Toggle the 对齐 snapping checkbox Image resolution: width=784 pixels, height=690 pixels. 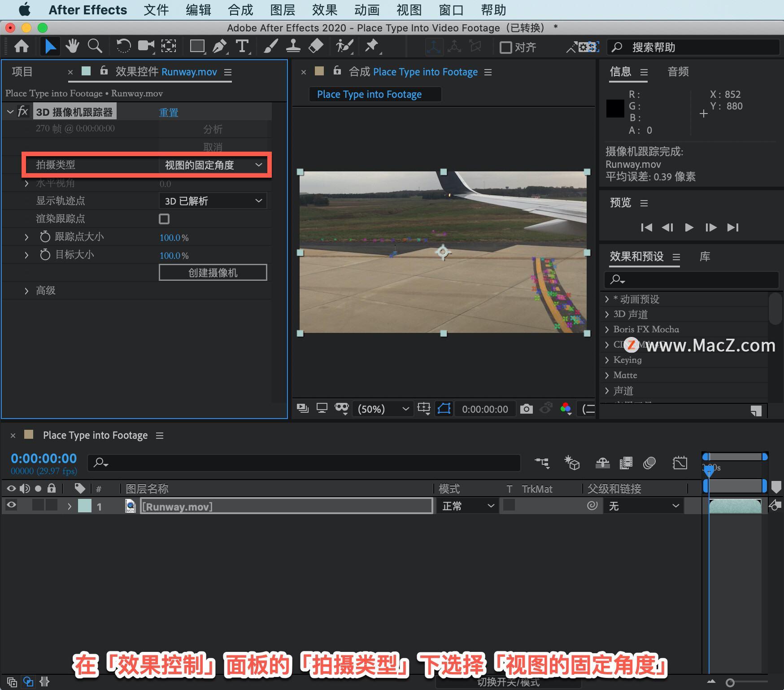(x=505, y=47)
